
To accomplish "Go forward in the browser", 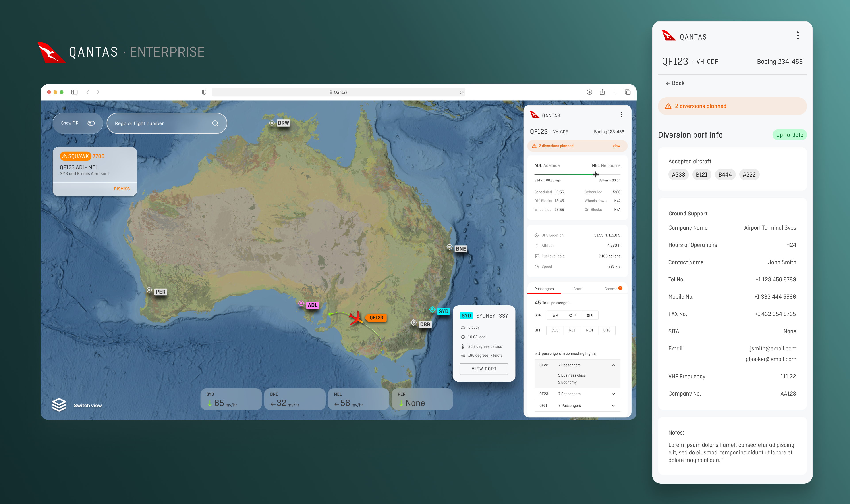I will (x=98, y=92).
